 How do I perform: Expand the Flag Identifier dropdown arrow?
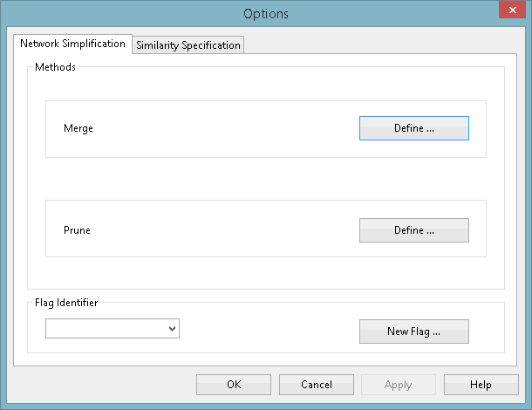tap(173, 329)
